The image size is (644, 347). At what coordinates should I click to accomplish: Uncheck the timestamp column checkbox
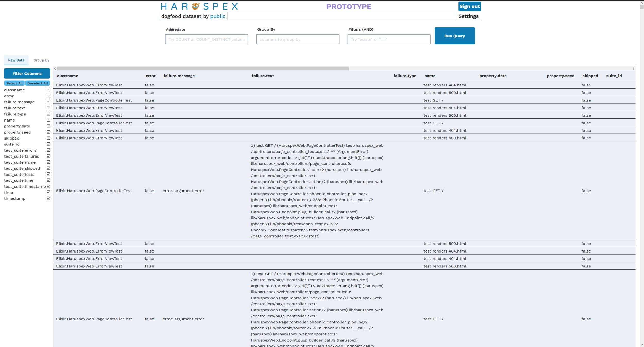[48, 198]
